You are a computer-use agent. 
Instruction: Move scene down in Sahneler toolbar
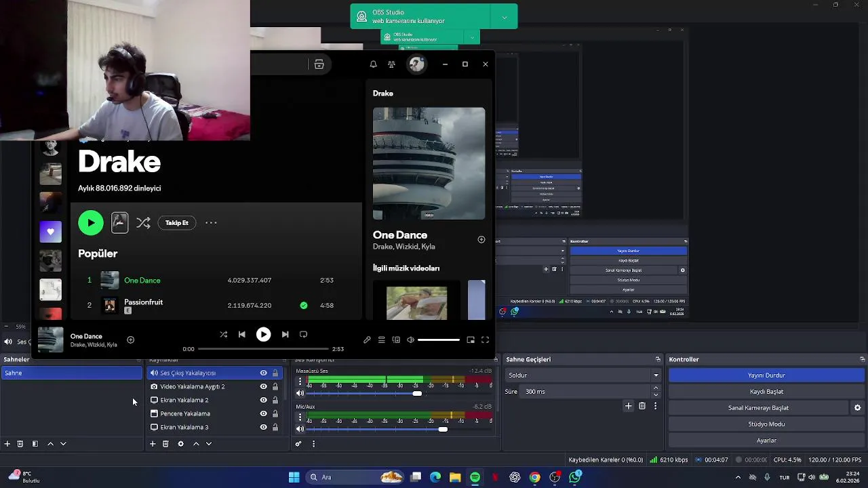(63, 444)
